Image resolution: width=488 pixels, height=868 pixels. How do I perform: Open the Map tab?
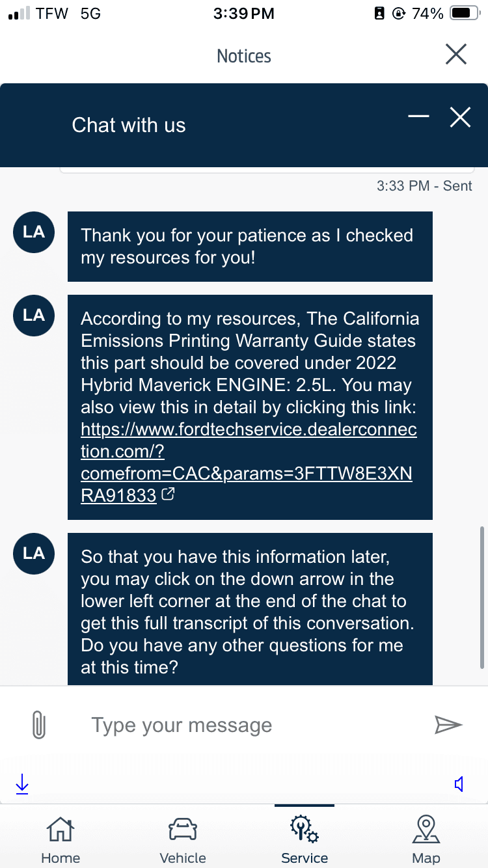(426, 840)
